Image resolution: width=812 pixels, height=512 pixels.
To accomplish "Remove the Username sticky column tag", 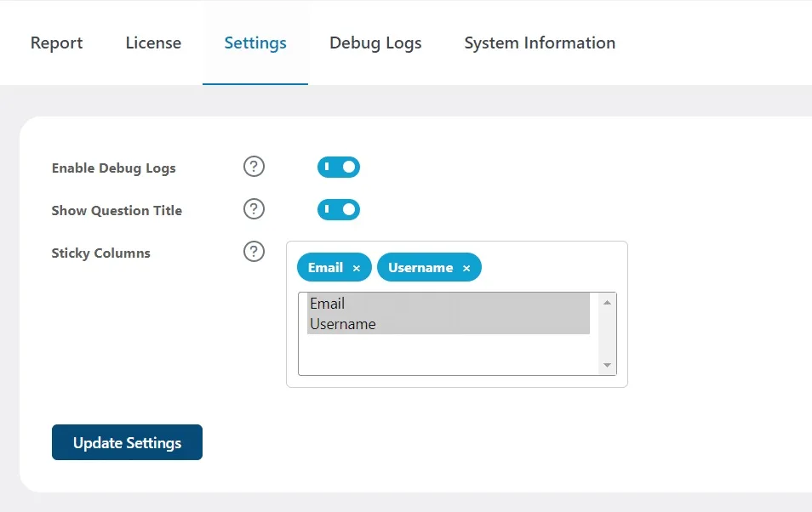I will 466,267.
